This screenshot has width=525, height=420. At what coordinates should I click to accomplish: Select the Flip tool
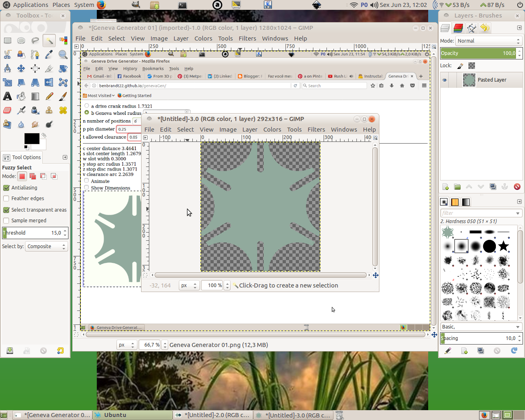point(49,82)
